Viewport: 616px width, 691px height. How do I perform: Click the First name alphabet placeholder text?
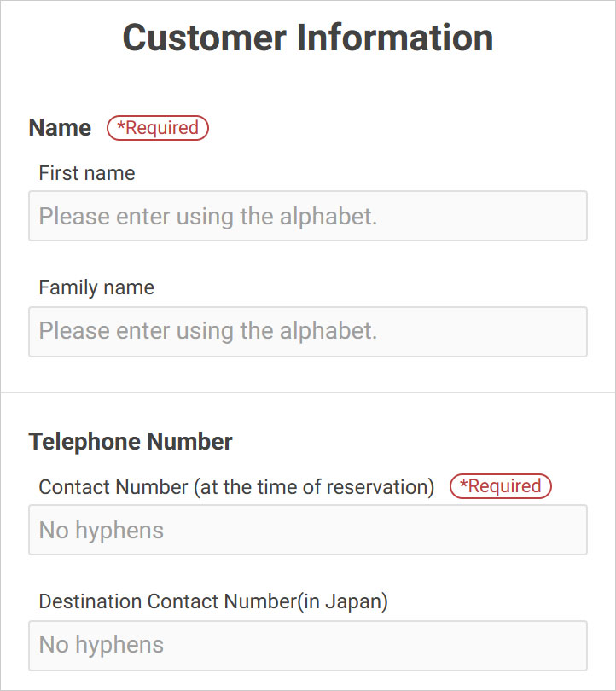208,216
